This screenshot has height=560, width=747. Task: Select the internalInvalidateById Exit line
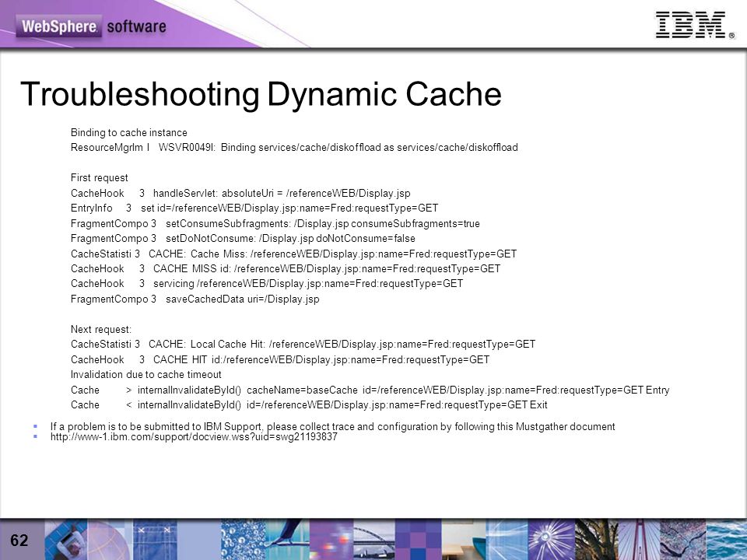tap(309, 405)
